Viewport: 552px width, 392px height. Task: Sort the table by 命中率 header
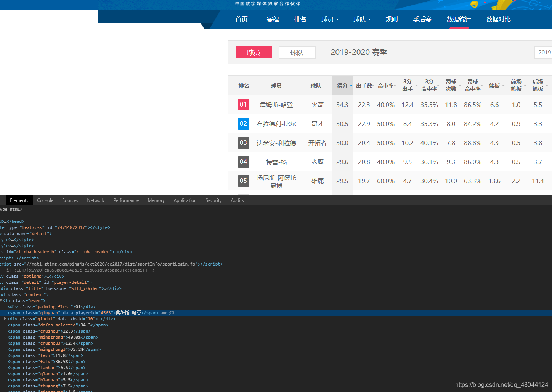[x=386, y=86]
